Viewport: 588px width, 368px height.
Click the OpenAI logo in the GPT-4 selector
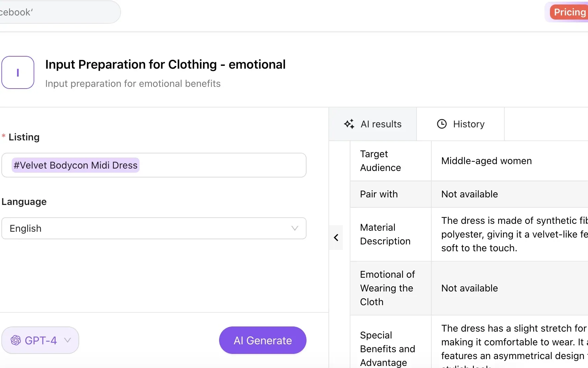[x=15, y=340]
